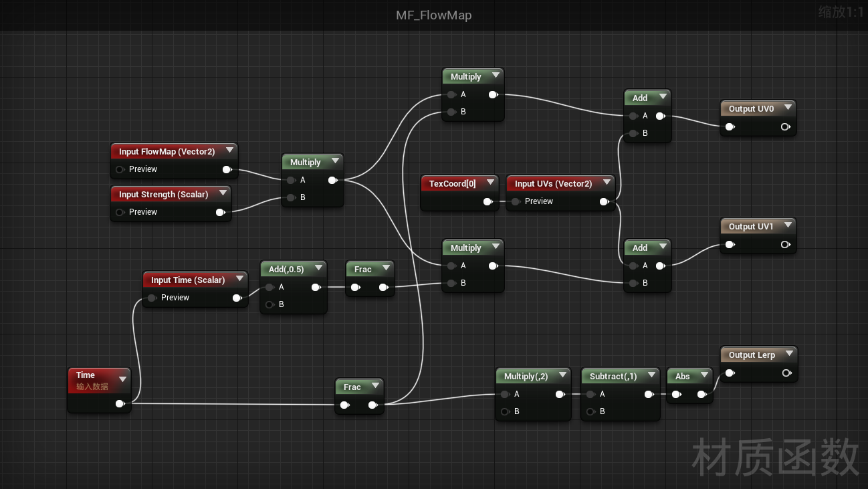868x489 pixels.
Task: Select the Output UV1 node title
Action: coord(751,227)
